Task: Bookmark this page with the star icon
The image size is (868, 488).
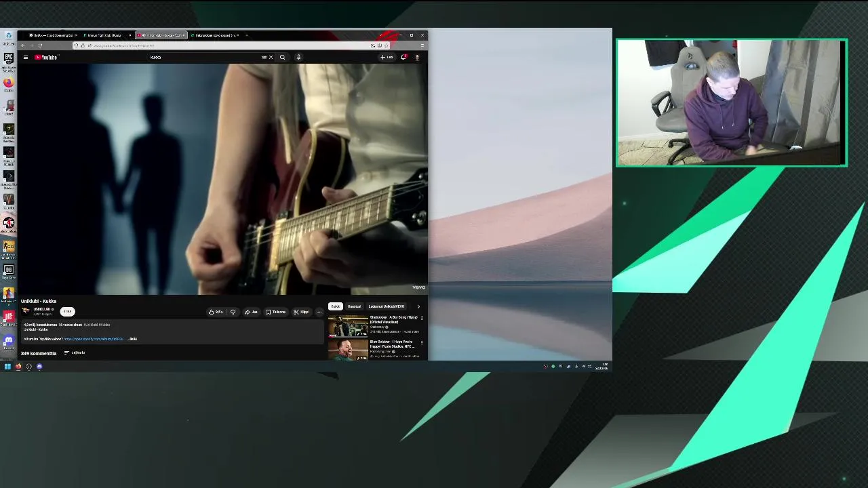Action: pyautogui.click(x=386, y=45)
